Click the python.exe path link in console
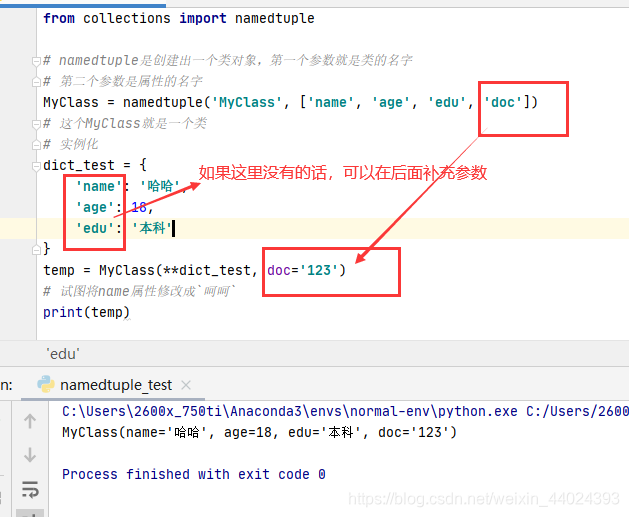 point(290,412)
